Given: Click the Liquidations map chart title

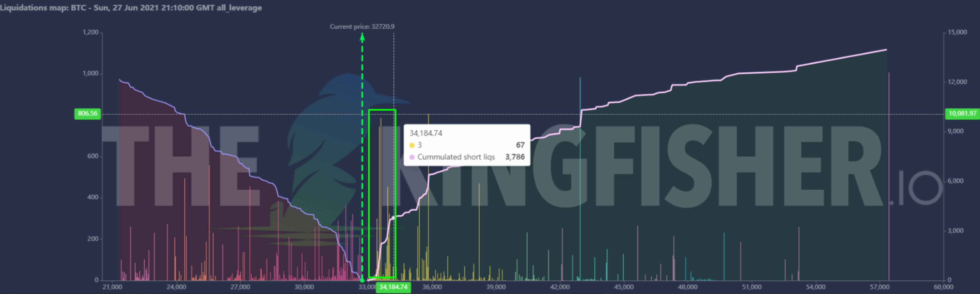Looking at the screenshot, I should pyautogui.click(x=131, y=8).
